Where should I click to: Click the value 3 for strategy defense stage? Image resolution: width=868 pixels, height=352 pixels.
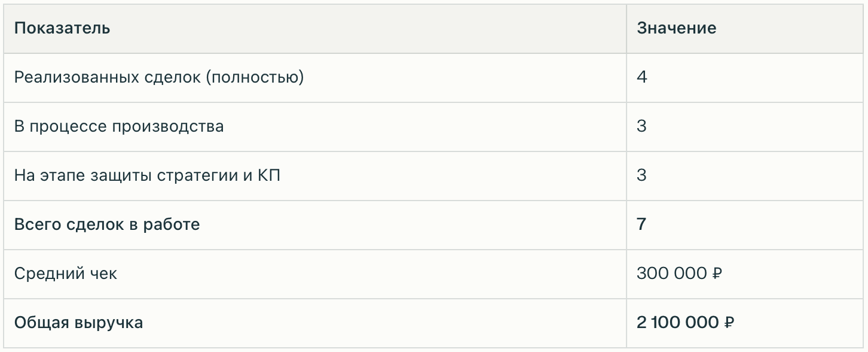(x=642, y=175)
